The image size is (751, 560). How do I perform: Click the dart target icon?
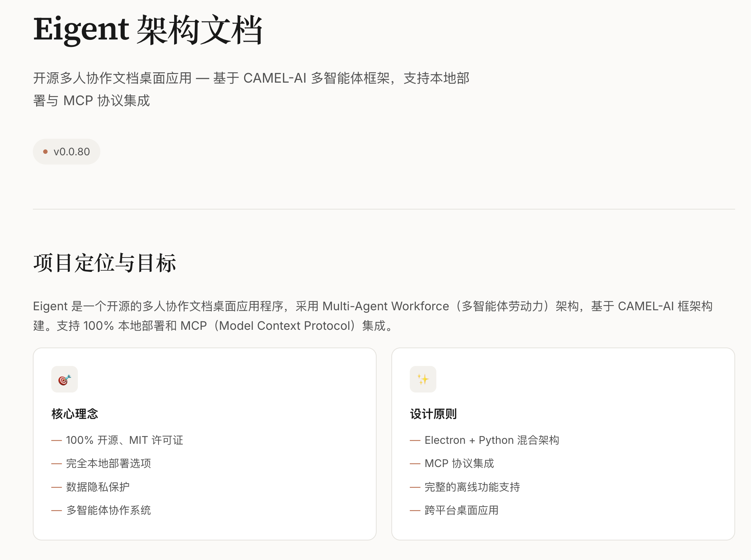65,379
